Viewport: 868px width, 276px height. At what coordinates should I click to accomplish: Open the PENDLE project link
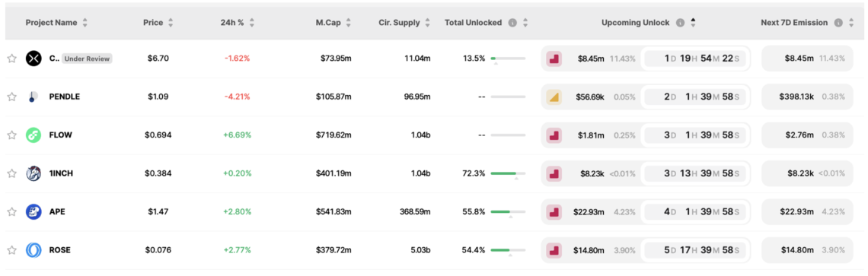coord(64,97)
